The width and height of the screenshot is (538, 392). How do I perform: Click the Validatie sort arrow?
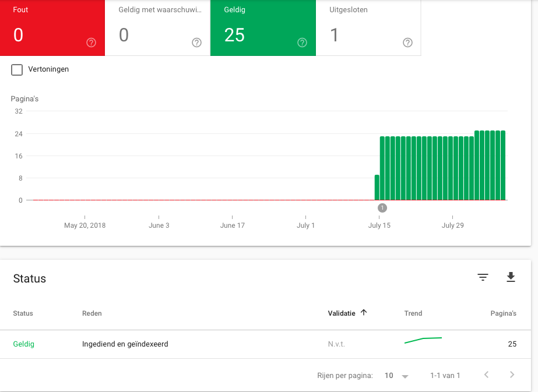pos(364,312)
